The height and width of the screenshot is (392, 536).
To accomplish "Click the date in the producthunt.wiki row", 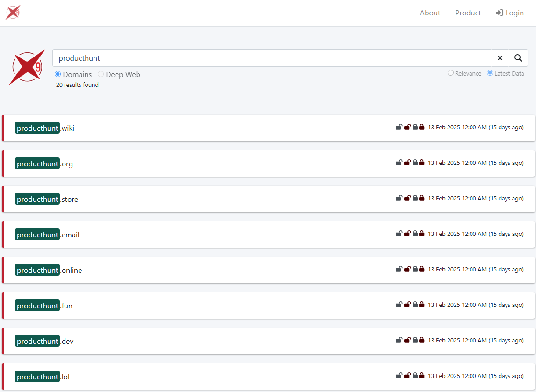I will point(476,128).
